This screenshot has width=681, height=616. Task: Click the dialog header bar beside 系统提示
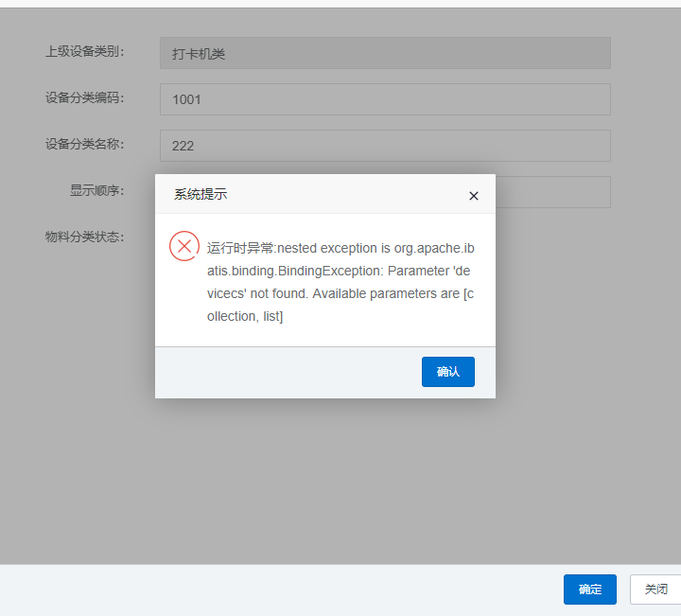pos(340,195)
